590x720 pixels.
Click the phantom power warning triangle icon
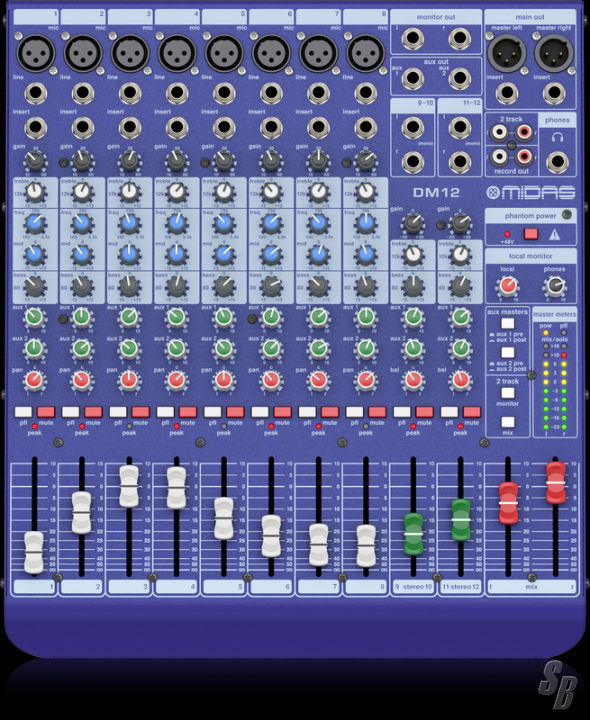[555, 234]
